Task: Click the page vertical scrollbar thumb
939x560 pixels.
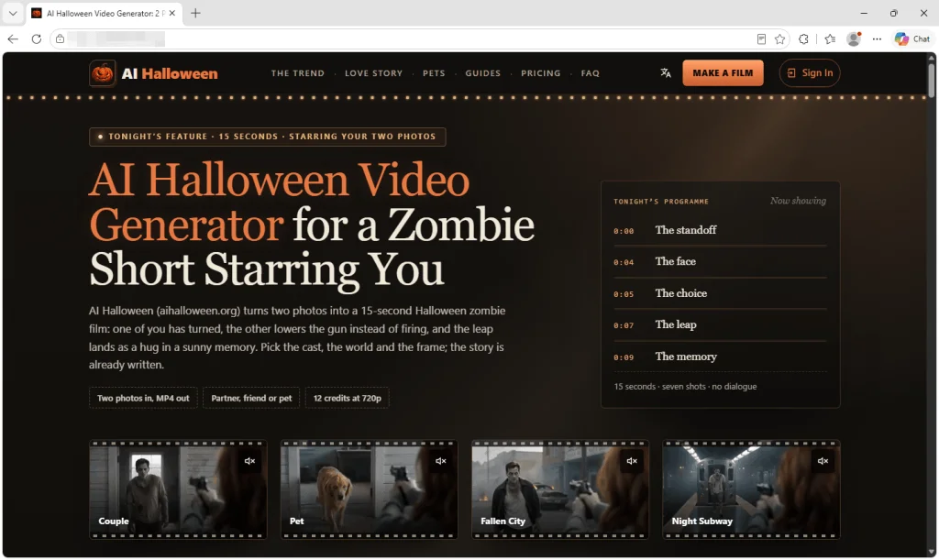Action: pos(932,79)
